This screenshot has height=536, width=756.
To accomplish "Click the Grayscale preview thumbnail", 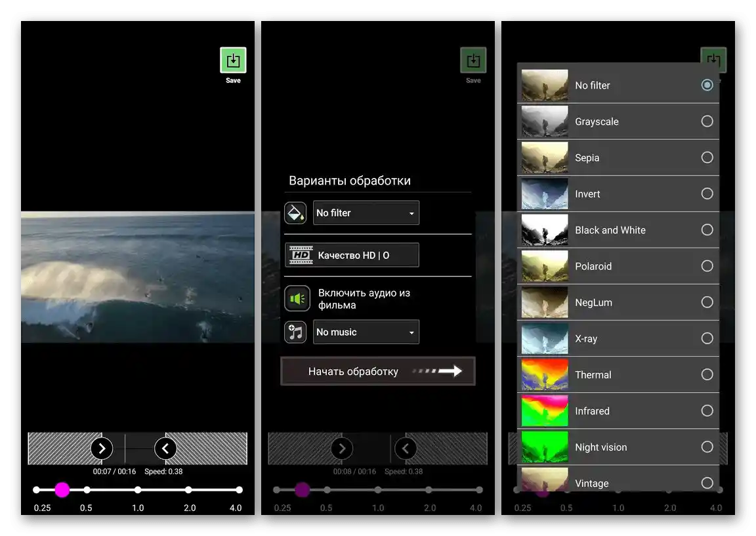I will [x=545, y=121].
